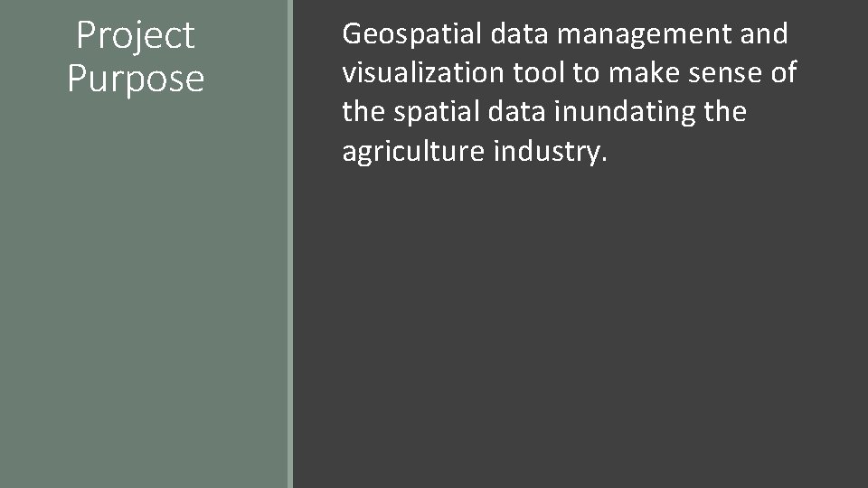The width and height of the screenshot is (868, 488).
Task: Click the word "Geospatial" in the body text
Action: [x=412, y=35]
